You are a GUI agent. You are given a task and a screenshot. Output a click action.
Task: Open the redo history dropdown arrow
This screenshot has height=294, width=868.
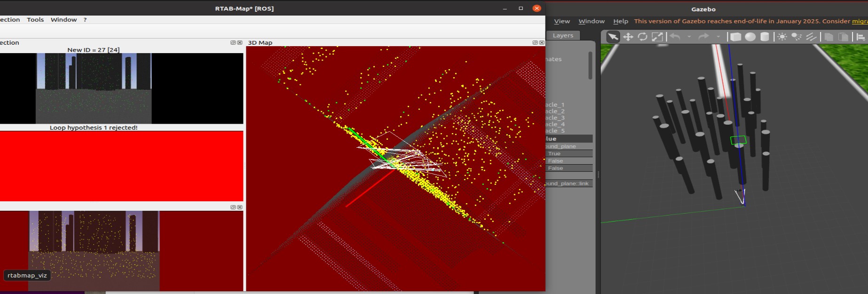coord(718,37)
